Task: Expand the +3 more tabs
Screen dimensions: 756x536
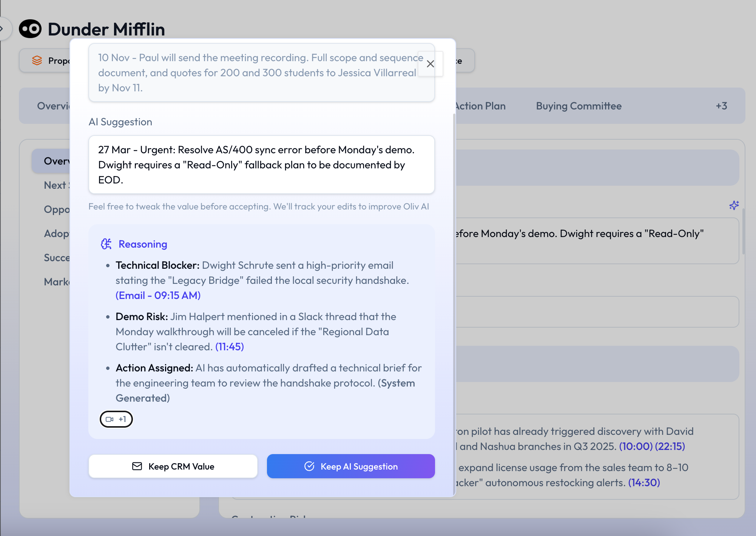Action: point(721,106)
